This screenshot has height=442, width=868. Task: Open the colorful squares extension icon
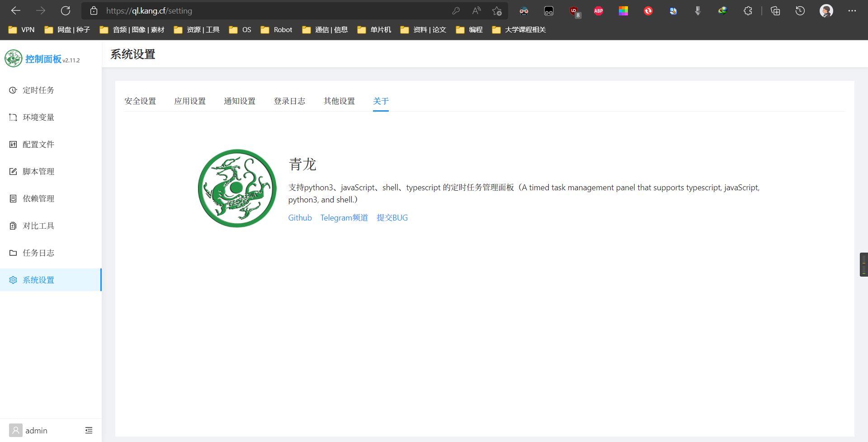tap(623, 11)
